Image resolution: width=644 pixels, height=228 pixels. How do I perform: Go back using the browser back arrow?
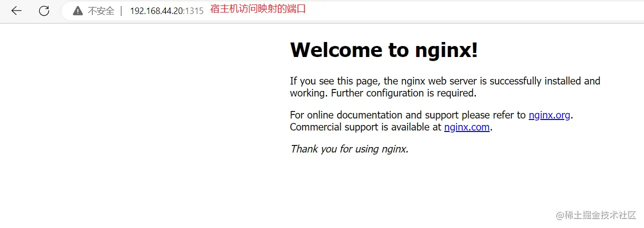(x=17, y=10)
